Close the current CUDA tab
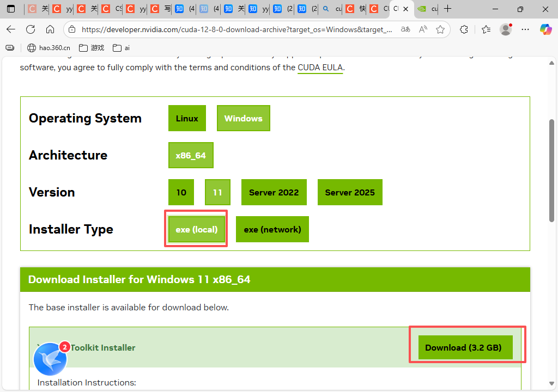This screenshot has height=392, width=558. [405, 9]
